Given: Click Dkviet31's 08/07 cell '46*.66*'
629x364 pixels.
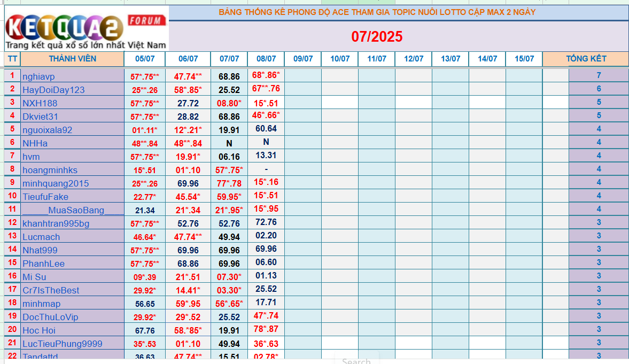Looking at the screenshot, I should click(266, 115).
